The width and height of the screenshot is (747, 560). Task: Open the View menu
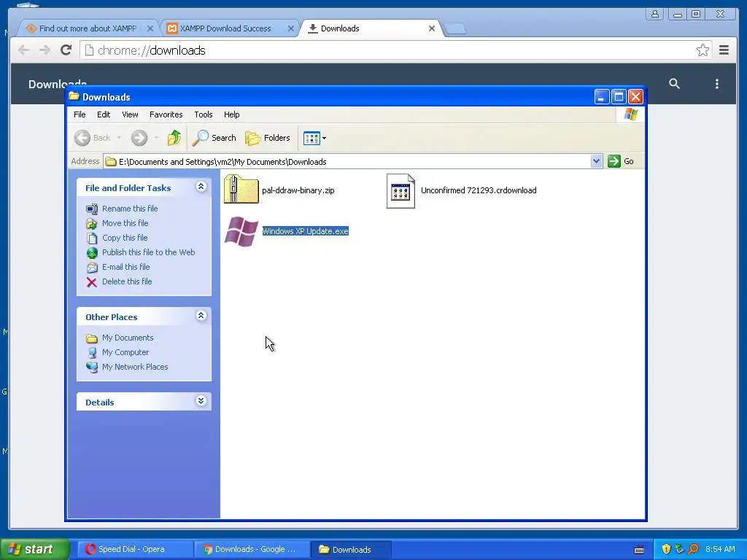pos(130,114)
